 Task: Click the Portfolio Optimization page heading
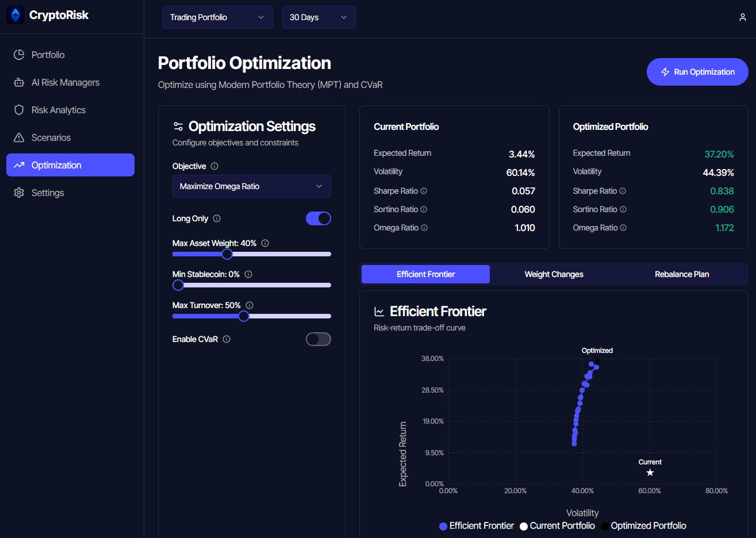pyautogui.click(x=244, y=63)
